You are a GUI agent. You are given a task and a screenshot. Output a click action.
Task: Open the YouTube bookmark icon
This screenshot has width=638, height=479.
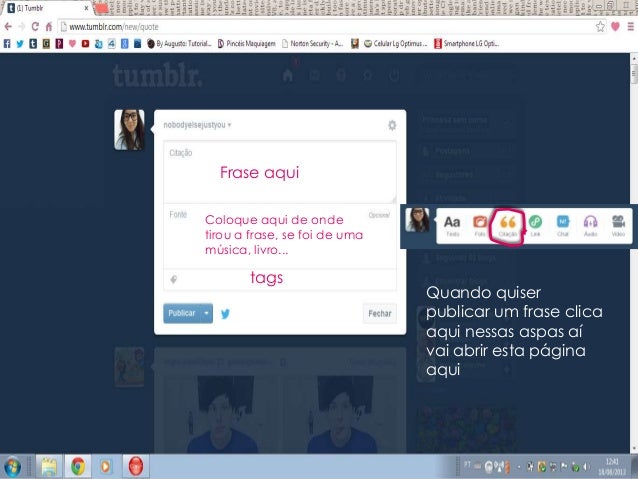pos(85,44)
